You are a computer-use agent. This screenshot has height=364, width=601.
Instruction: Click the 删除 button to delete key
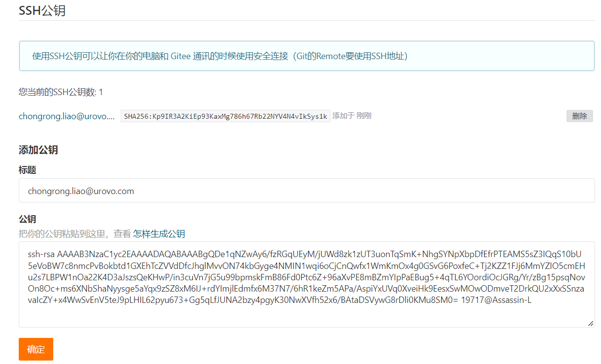click(x=579, y=116)
